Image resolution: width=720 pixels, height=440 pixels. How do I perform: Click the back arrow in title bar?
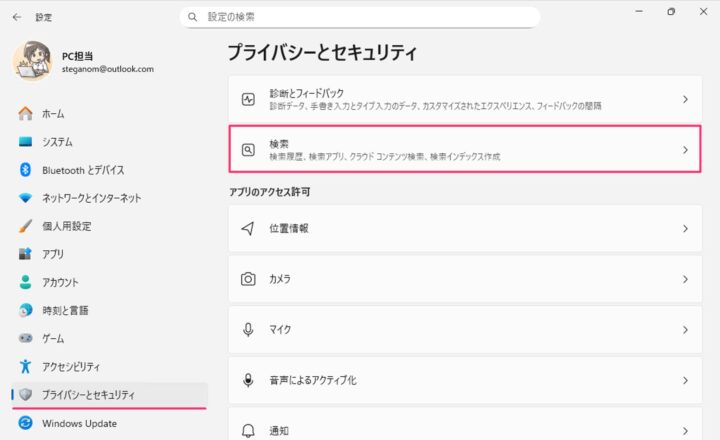click(17, 17)
